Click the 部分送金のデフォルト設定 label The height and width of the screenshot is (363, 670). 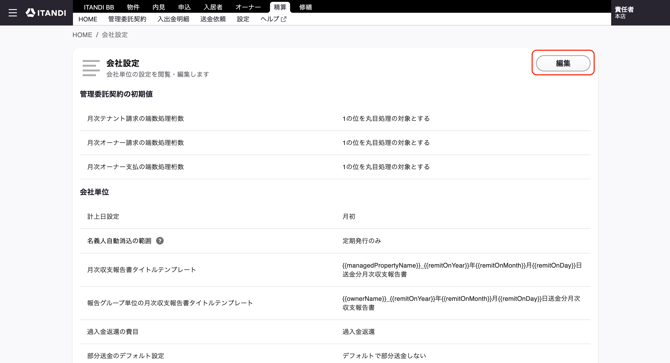coord(126,356)
